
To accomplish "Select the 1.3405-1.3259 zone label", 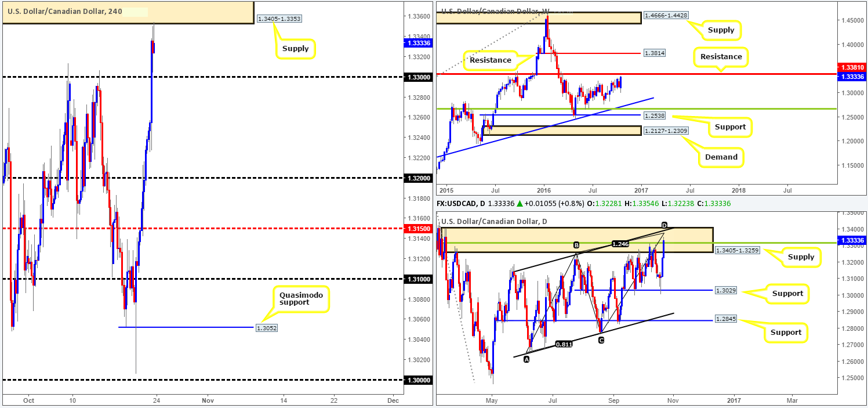I will (738, 251).
